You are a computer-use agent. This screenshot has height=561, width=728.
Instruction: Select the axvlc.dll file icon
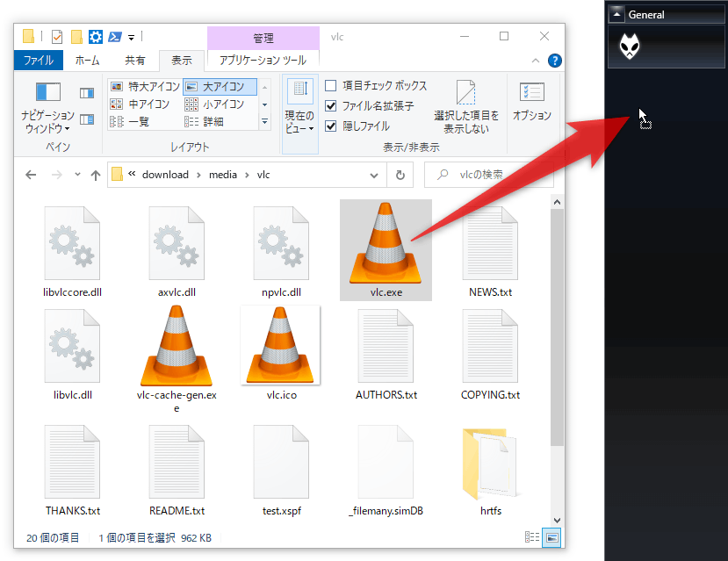177,243
